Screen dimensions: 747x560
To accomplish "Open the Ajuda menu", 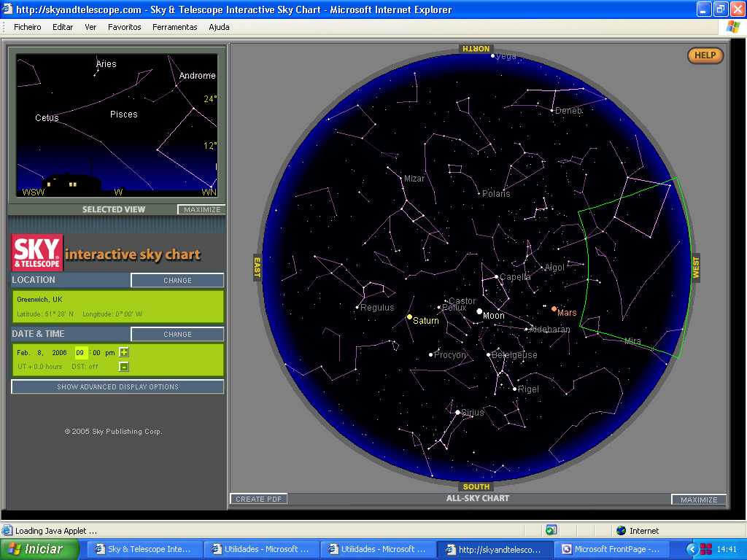I will click(219, 27).
